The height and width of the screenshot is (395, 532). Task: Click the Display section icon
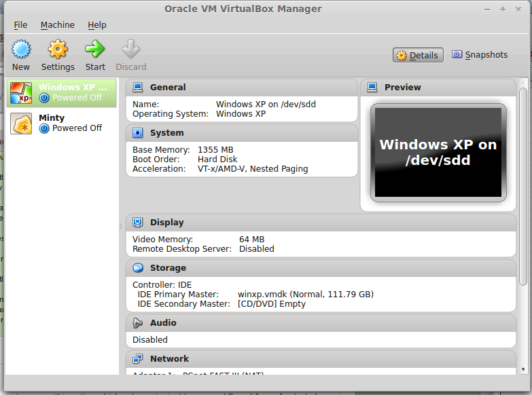[138, 223]
